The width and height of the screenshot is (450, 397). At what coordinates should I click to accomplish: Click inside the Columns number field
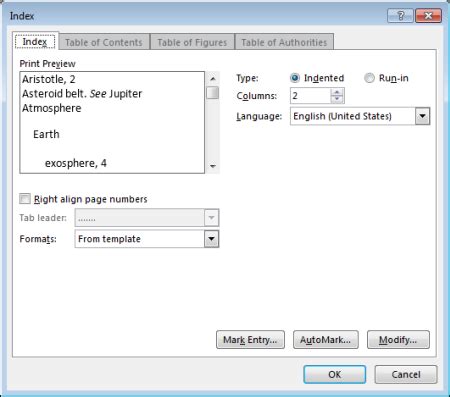pyautogui.click(x=310, y=96)
